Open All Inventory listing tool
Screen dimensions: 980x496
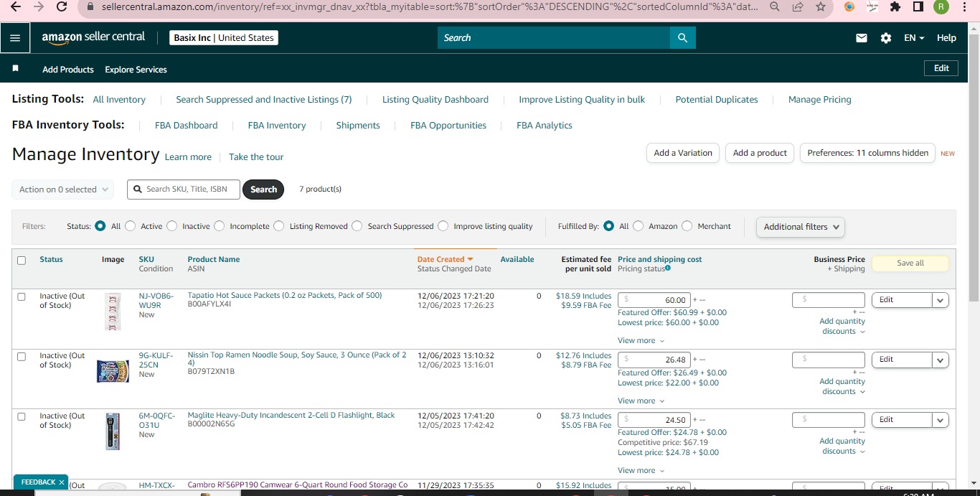coord(119,100)
